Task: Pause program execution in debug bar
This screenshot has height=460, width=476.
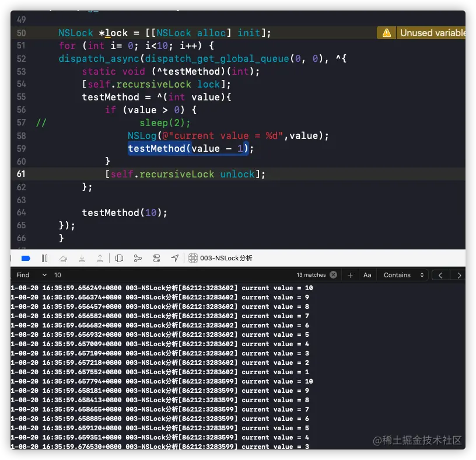Action: (x=44, y=258)
